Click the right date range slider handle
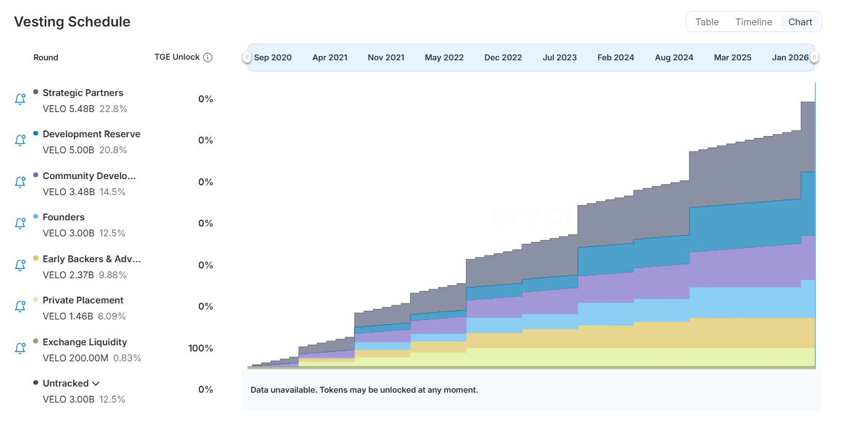Screen dimensions: 868x437 click(x=814, y=57)
